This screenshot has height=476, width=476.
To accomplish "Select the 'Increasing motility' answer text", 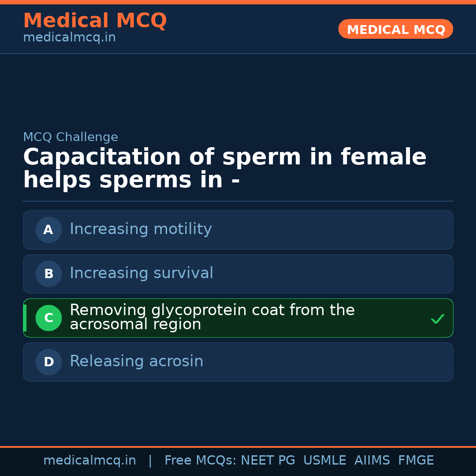I will tap(141, 229).
